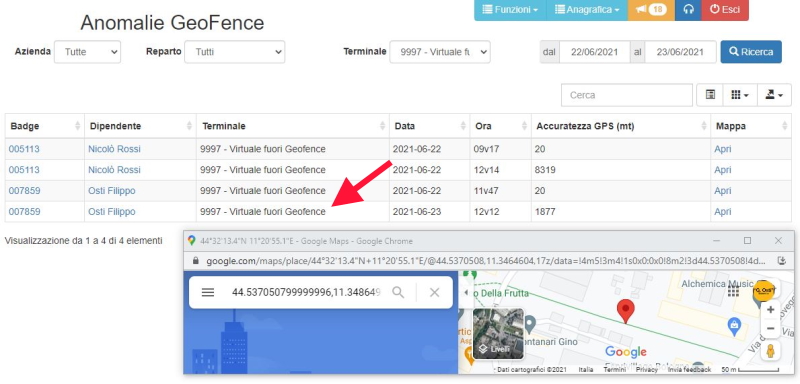Open Apri map link for 12v12 row
Screen dimensions: 800x384
point(722,211)
